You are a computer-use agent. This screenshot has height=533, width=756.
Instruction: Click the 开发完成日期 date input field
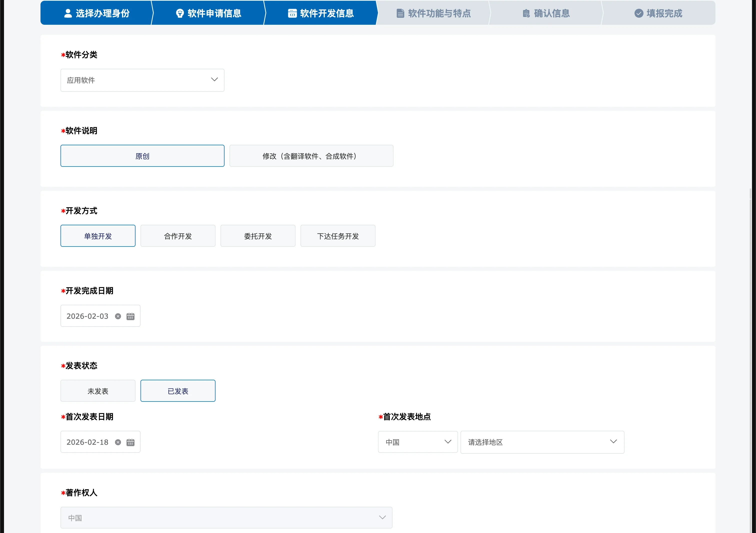point(87,316)
